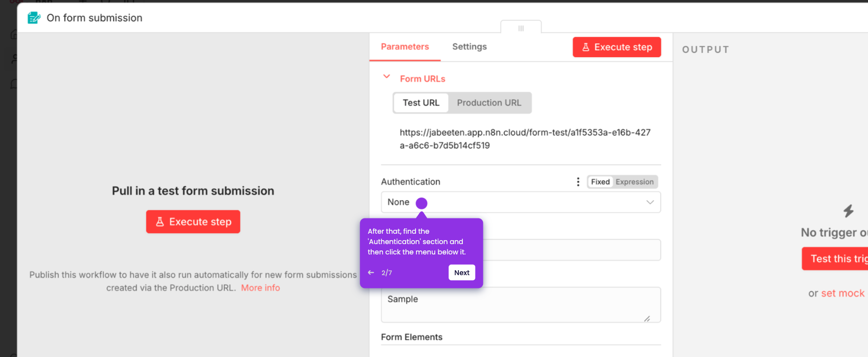The width and height of the screenshot is (868, 357).
Task: Click the set mock data link
Action: pos(843,293)
